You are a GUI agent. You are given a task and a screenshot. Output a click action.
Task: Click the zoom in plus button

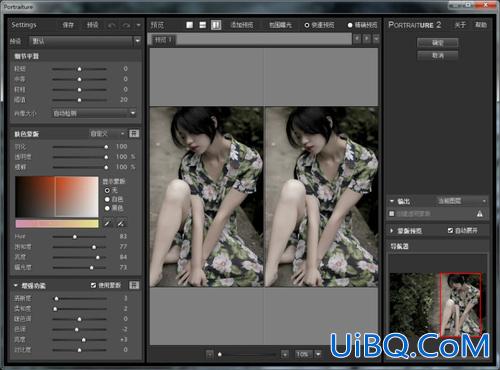click(285, 354)
